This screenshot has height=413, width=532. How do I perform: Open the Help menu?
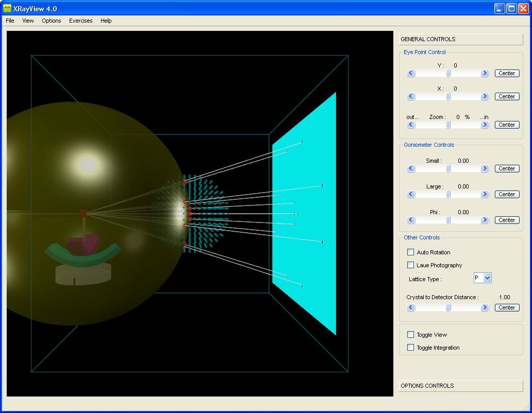(106, 21)
